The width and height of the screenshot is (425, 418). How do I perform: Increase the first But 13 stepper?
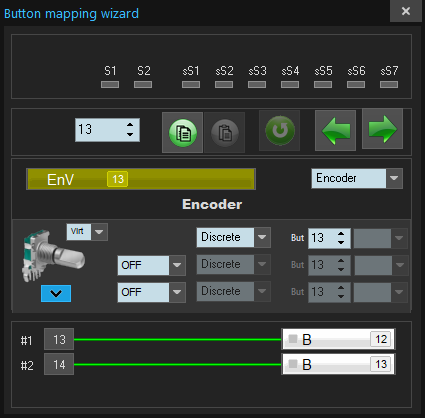pos(341,234)
